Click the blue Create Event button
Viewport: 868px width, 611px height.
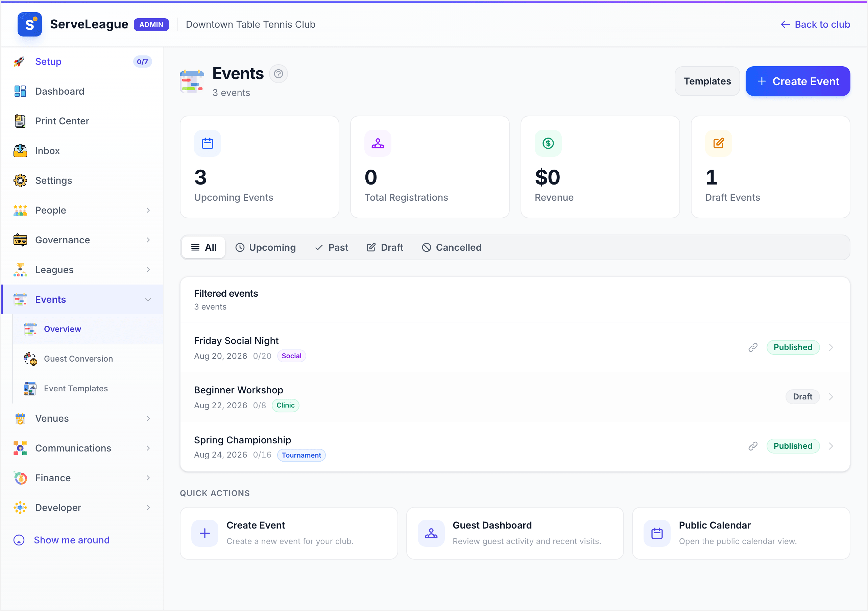click(798, 81)
